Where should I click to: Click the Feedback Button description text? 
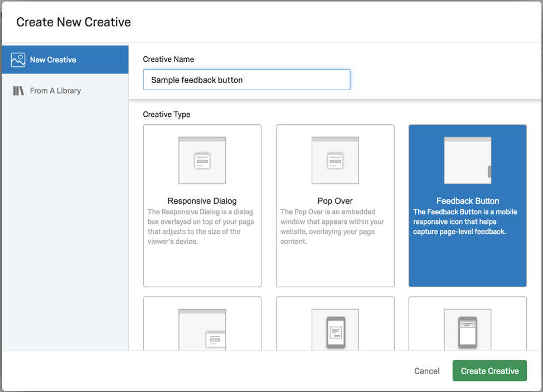(467, 222)
